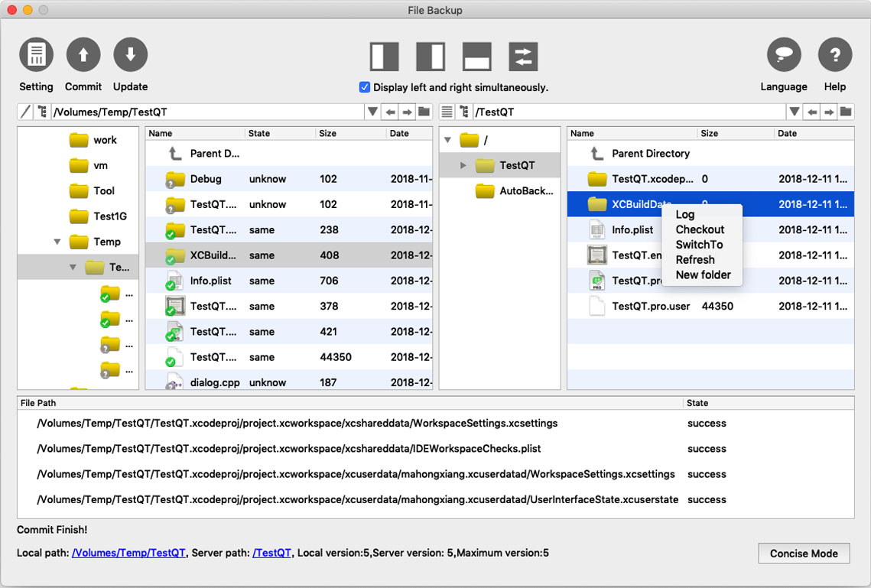
Task: Expand the TestQT node in server tree
Action: [x=463, y=165]
